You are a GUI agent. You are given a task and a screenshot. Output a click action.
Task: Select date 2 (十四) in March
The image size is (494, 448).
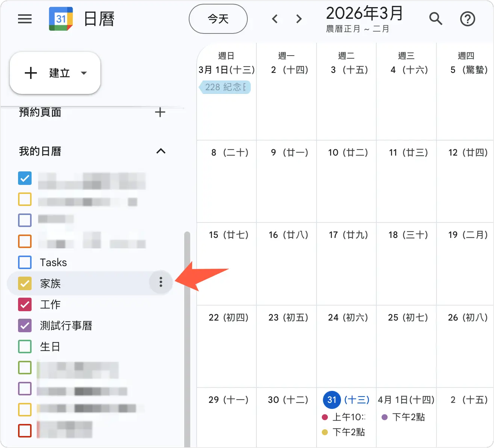pos(289,70)
